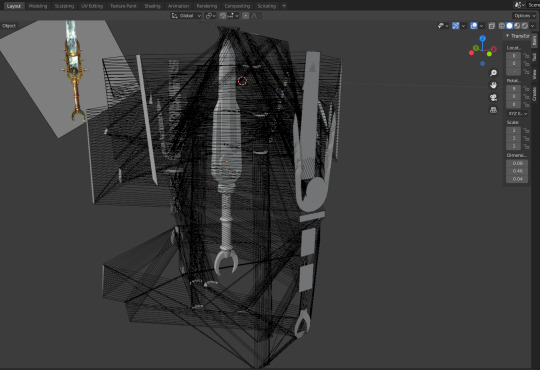Toggle X-ray mode
Viewport: 540px width, 370px height.
492,26
